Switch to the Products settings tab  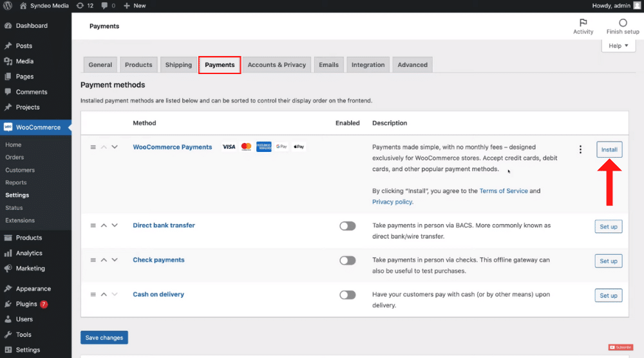138,65
